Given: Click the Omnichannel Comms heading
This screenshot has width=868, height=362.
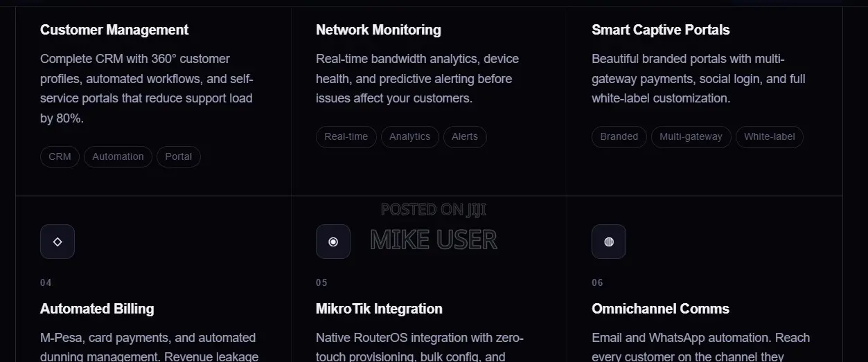Looking at the screenshot, I should pos(661,309).
